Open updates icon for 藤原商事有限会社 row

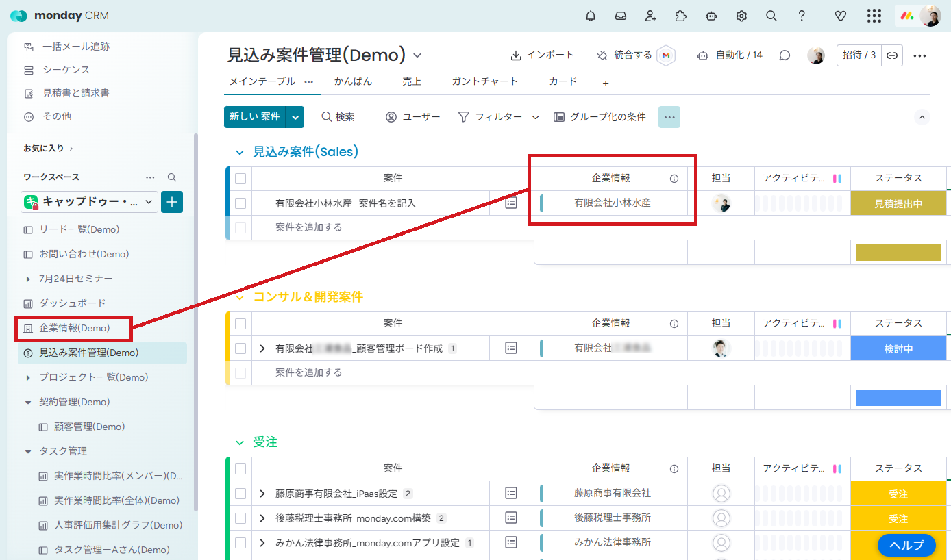(511, 493)
